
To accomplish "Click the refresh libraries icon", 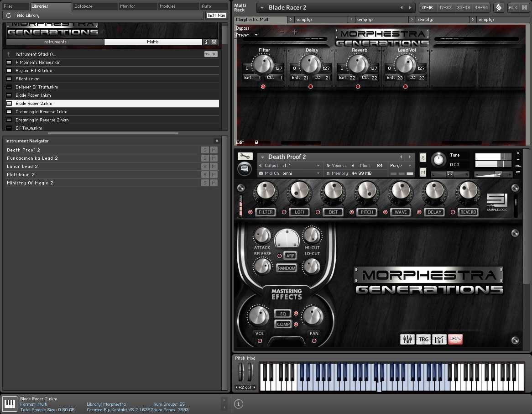I will (x=9, y=15).
